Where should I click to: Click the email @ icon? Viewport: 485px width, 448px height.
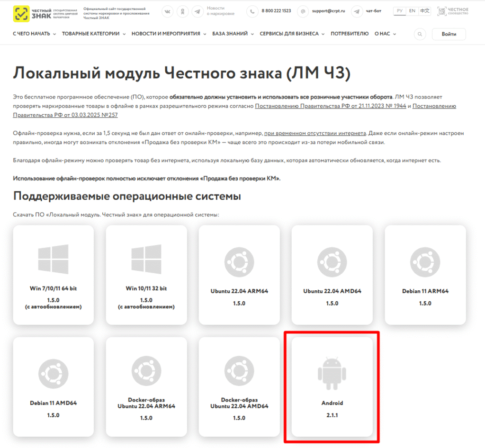pos(303,12)
